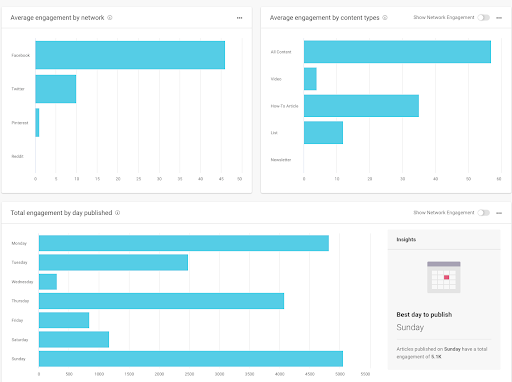Open three-dot menu on network engagement card

pyautogui.click(x=239, y=18)
